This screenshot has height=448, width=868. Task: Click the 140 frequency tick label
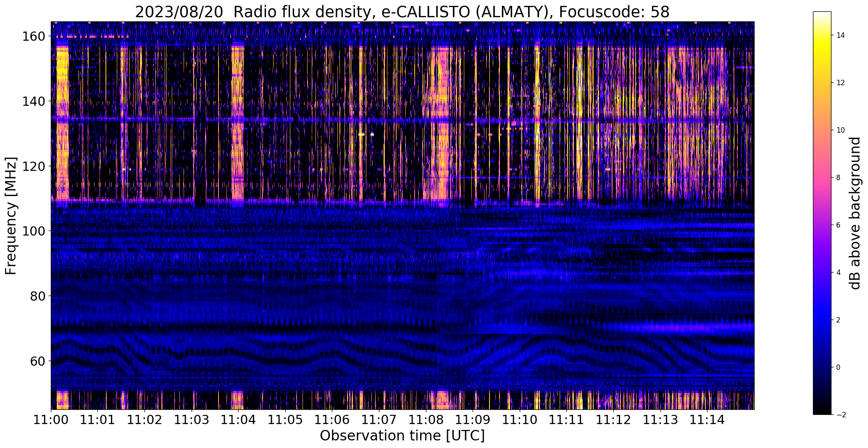pos(33,101)
